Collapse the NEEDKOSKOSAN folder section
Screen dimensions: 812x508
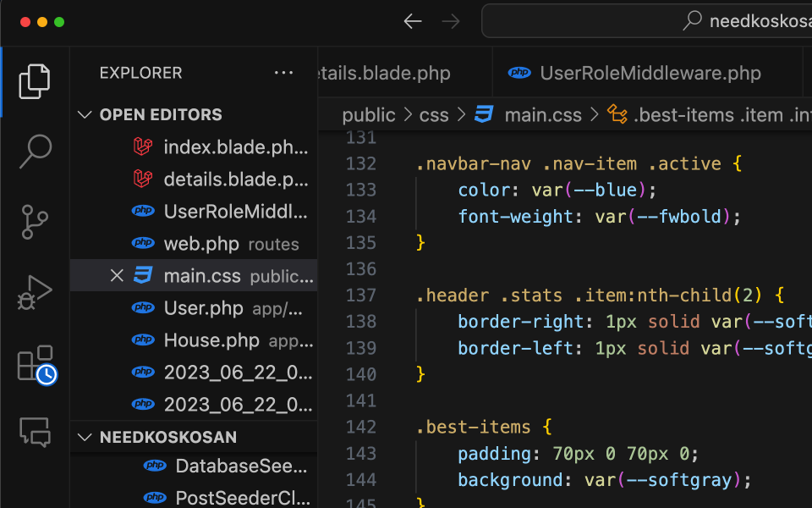pos(85,437)
